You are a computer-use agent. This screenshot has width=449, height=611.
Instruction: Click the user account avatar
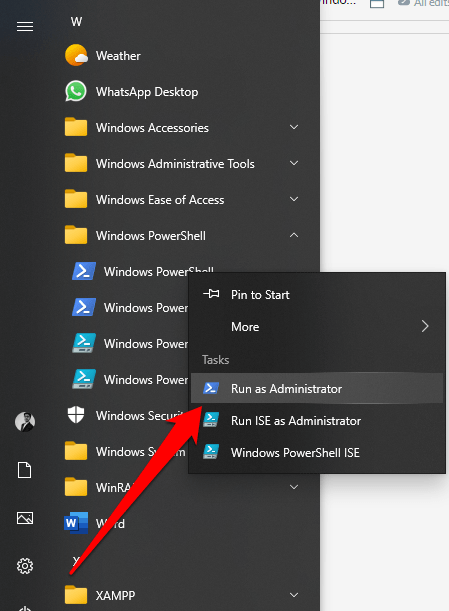[25, 422]
